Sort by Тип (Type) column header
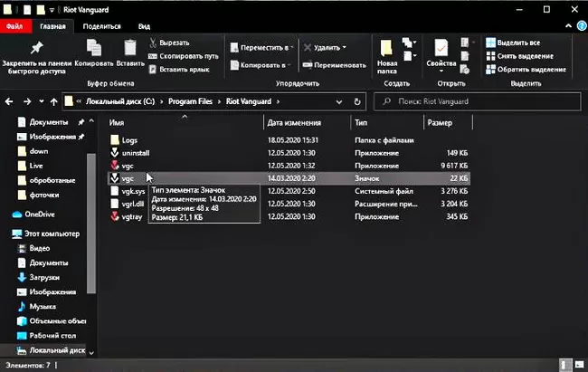Image resolution: width=588 pixels, height=372 pixels. tap(361, 123)
